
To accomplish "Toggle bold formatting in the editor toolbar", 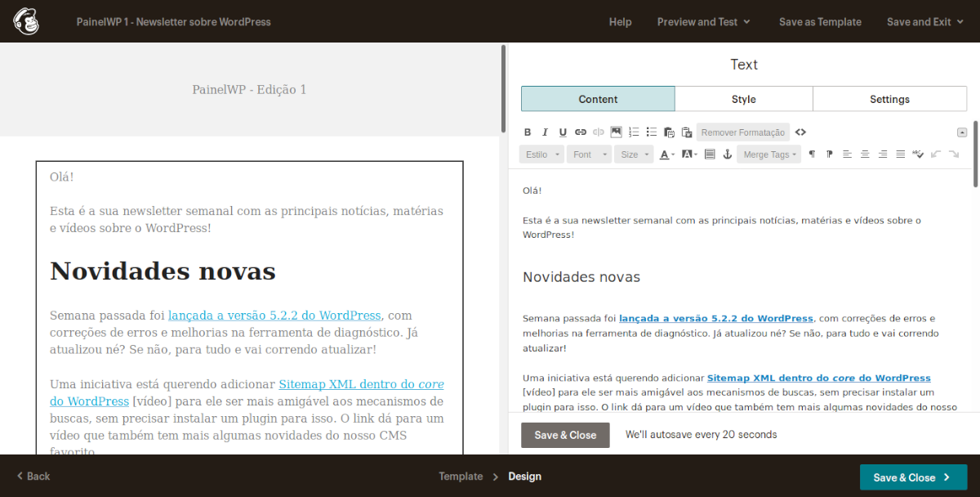I will 528,132.
